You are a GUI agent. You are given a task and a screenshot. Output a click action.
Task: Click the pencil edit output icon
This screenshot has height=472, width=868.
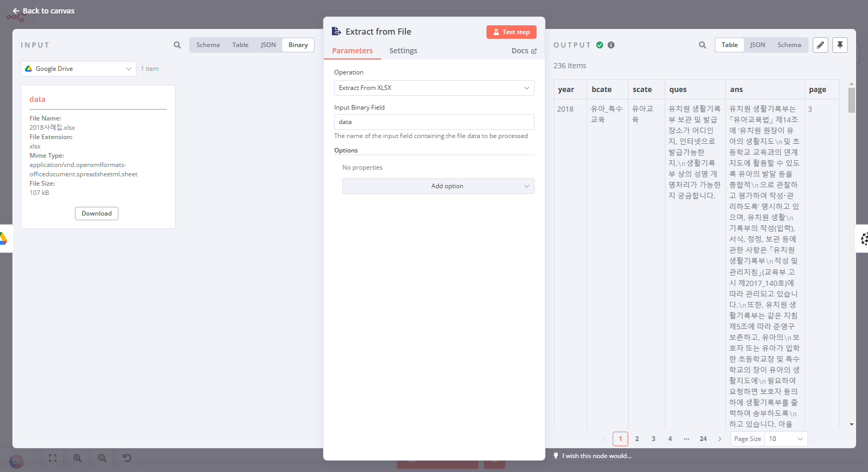point(820,45)
